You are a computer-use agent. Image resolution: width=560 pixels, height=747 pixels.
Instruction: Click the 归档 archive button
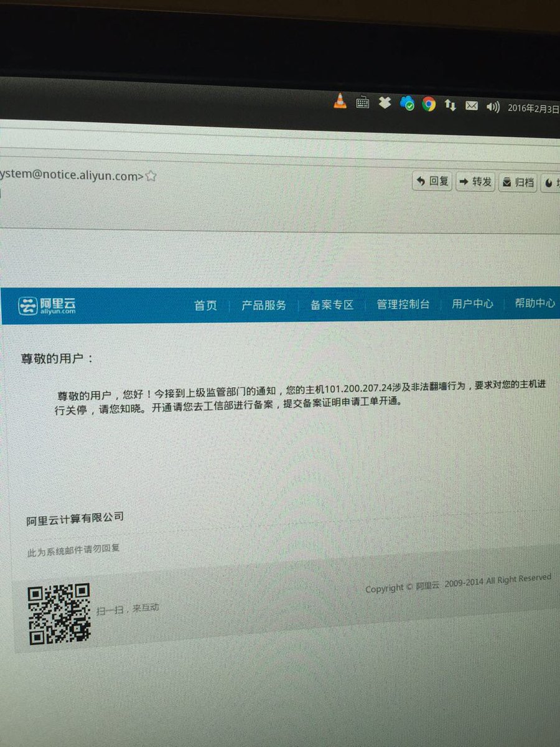pos(518,182)
